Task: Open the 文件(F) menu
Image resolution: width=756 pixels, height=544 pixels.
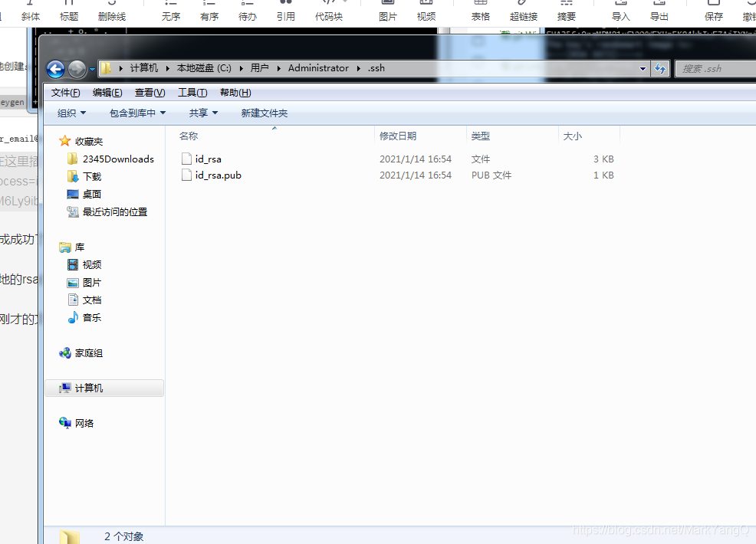Action: tap(66, 93)
